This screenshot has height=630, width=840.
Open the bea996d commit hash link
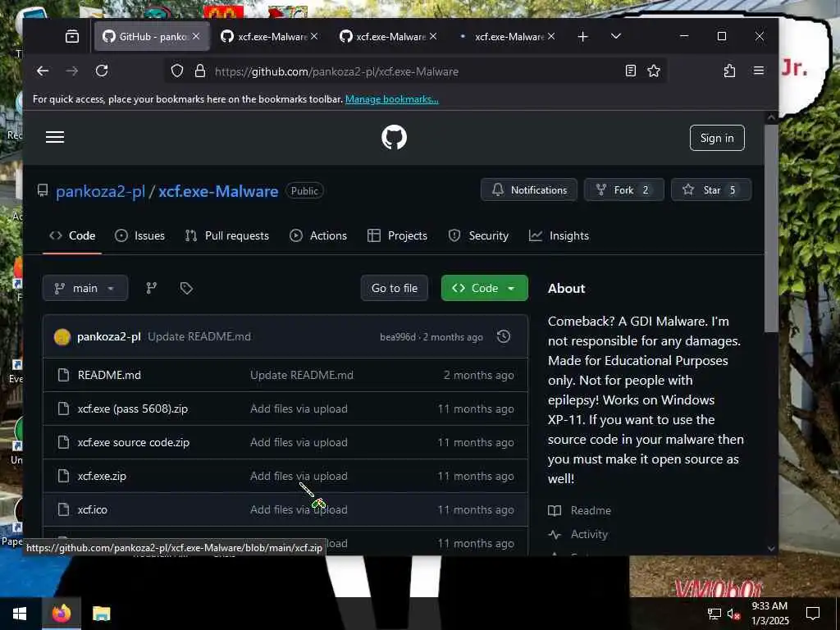coord(398,337)
